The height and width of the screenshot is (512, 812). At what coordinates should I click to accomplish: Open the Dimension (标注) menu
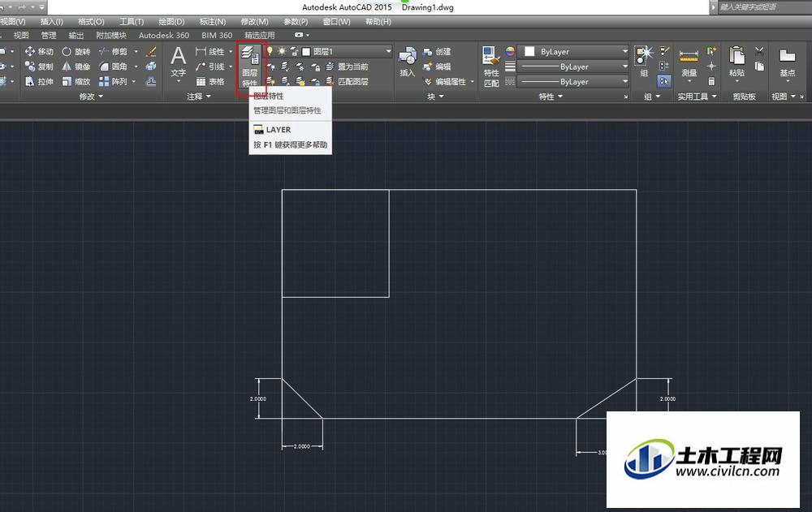[x=212, y=21]
